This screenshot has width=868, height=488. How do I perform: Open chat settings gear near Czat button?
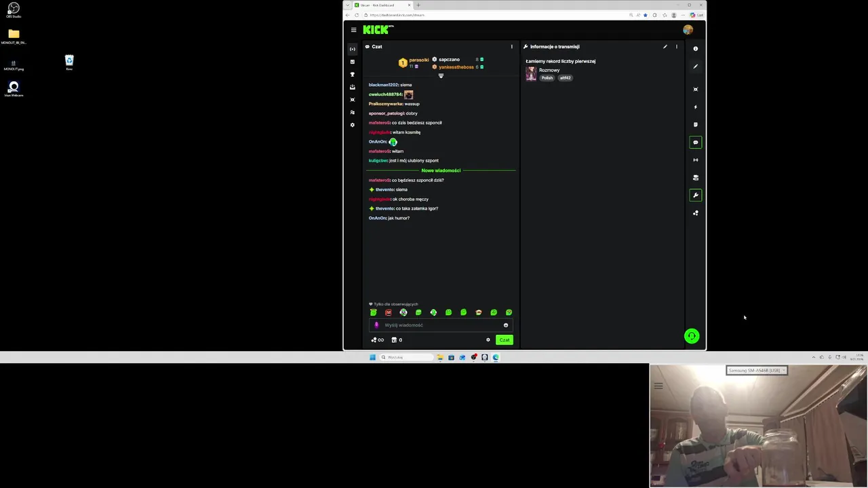(488, 340)
